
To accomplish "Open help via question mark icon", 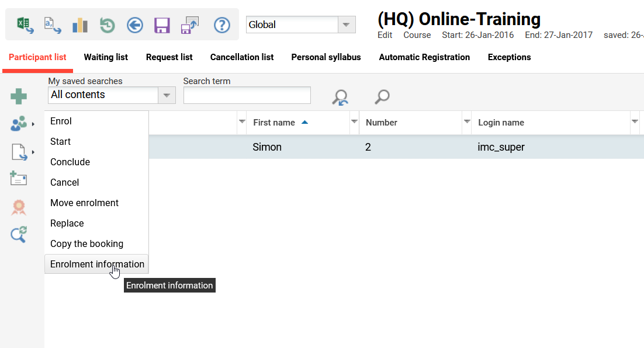I will (221, 25).
